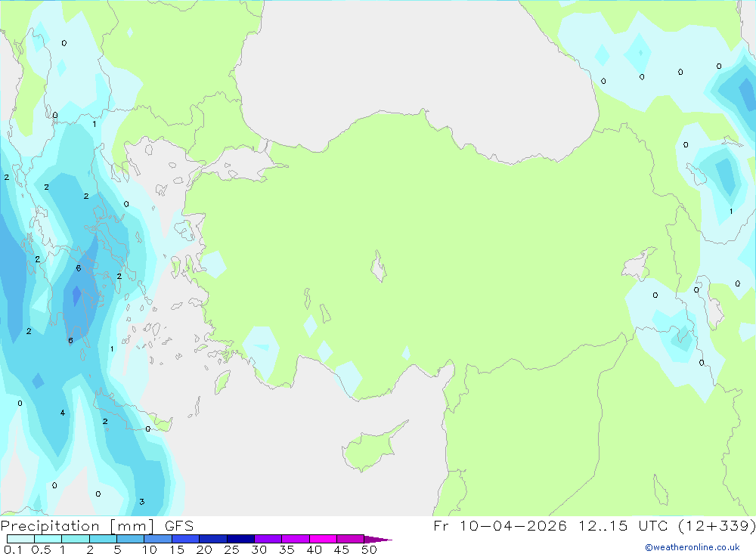This screenshot has width=756, height=554.
Task: Click the "45" legend scale label
Action: point(342,549)
